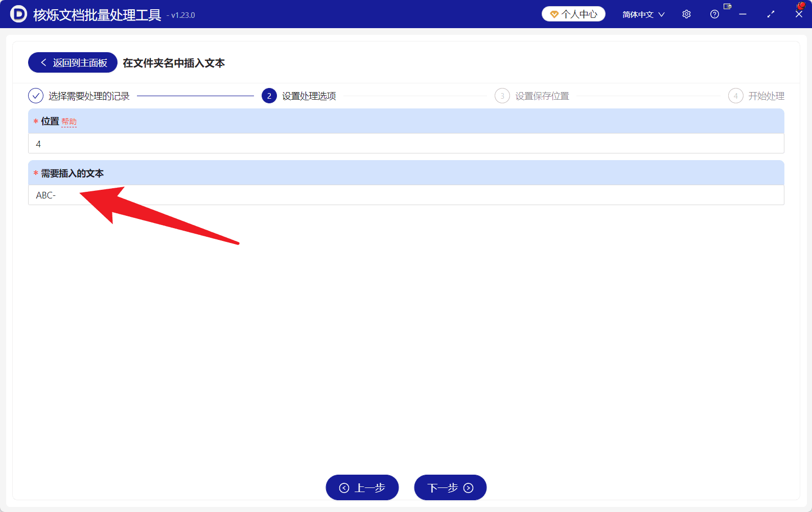Open settings via the gear icon
The width and height of the screenshot is (812, 512).
pos(686,14)
